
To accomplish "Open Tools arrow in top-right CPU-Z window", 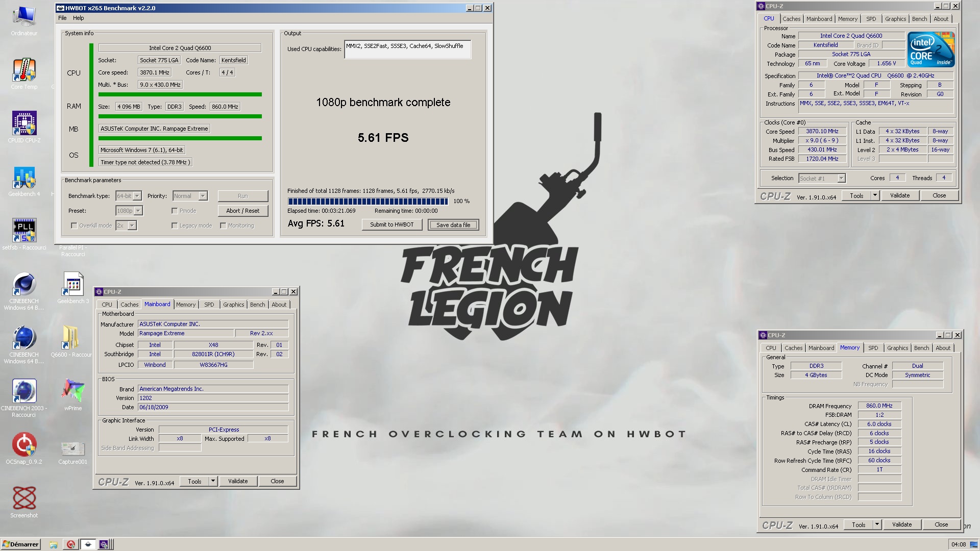I will [875, 195].
